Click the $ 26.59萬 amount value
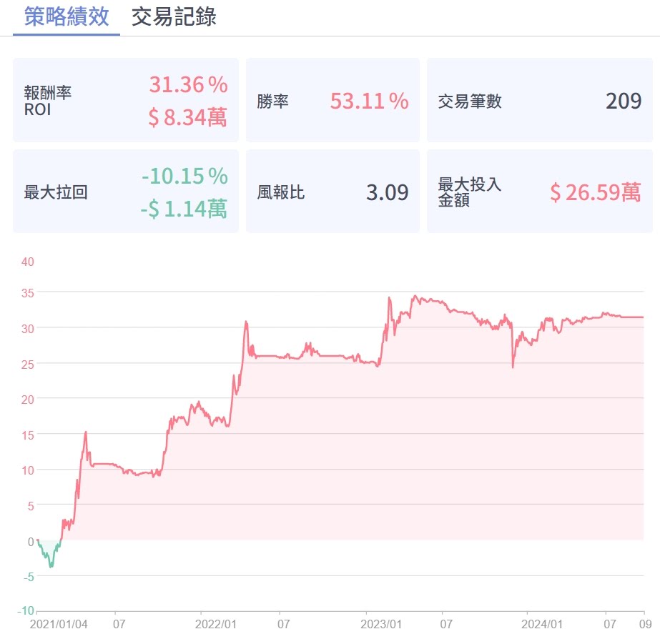The image size is (660, 644). point(596,193)
